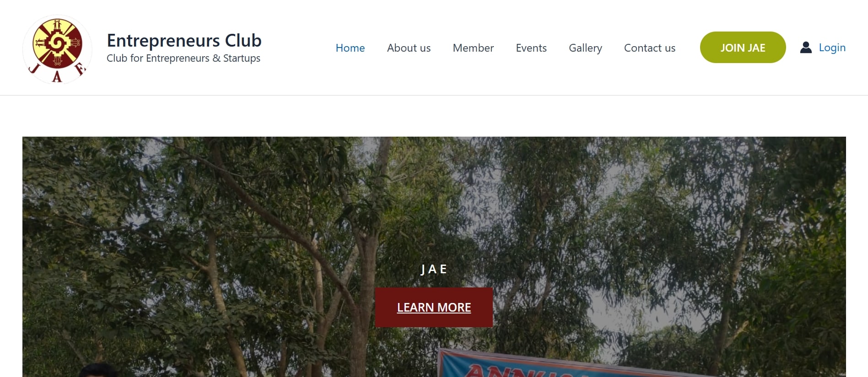The width and height of the screenshot is (868, 377).
Task: Select the Member menu item
Action: click(x=473, y=48)
